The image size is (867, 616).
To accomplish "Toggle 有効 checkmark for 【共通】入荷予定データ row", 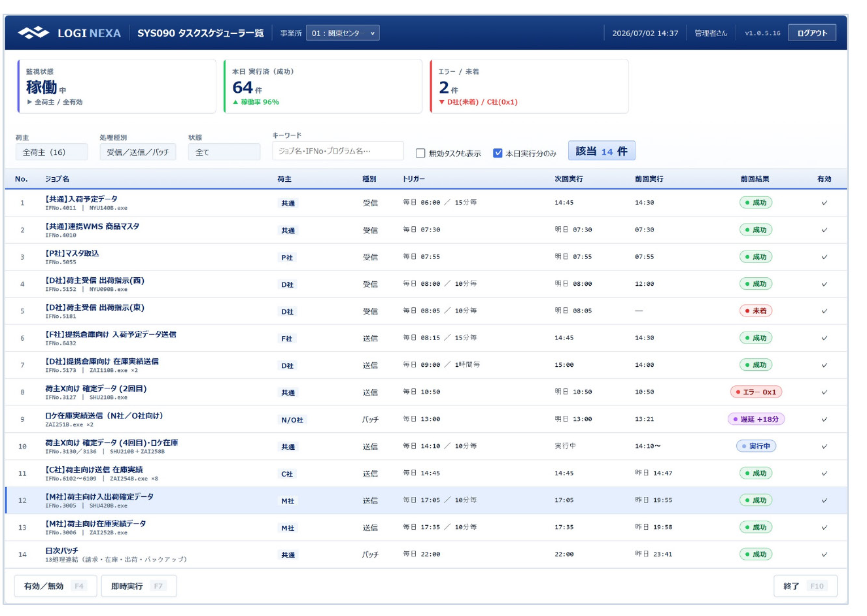I will 824,203.
